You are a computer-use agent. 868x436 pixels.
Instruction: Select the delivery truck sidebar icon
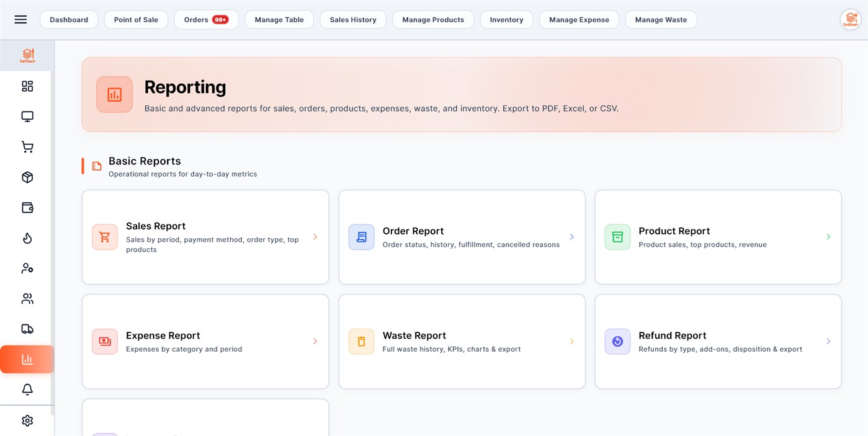pos(27,329)
